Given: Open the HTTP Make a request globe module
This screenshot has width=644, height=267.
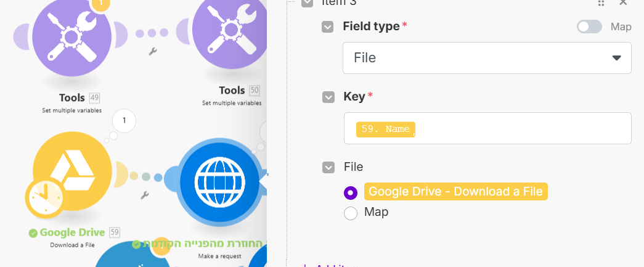Looking at the screenshot, I should 219,180.
